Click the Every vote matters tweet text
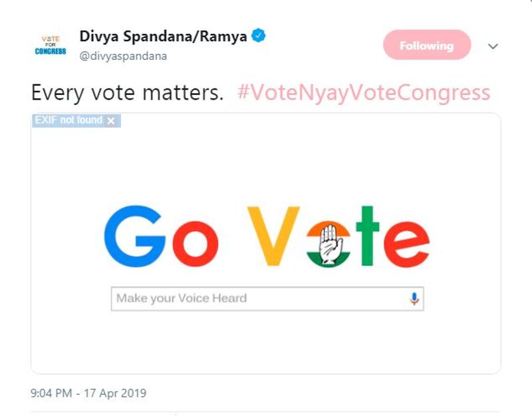Viewport: 532px width, 416px height. (x=127, y=92)
